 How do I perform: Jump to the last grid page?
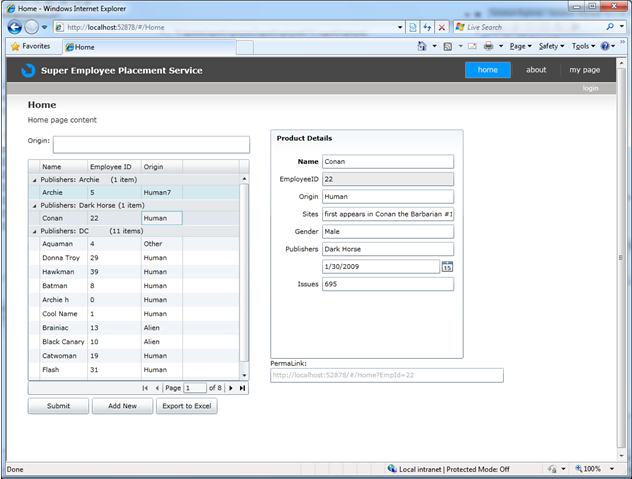[242, 387]
